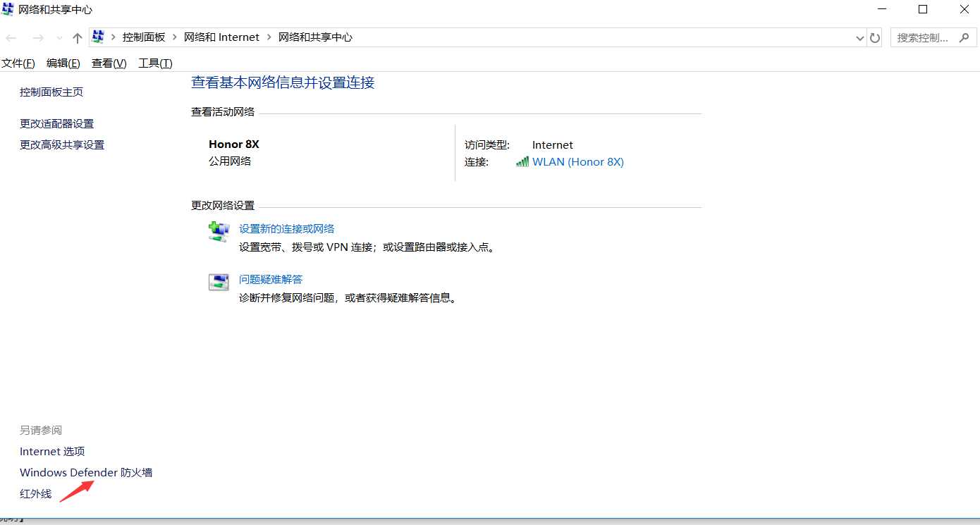Click the troubleshooter icon
Image resolution: width=980 pixels, height=525 pixels.
point(219,283)
